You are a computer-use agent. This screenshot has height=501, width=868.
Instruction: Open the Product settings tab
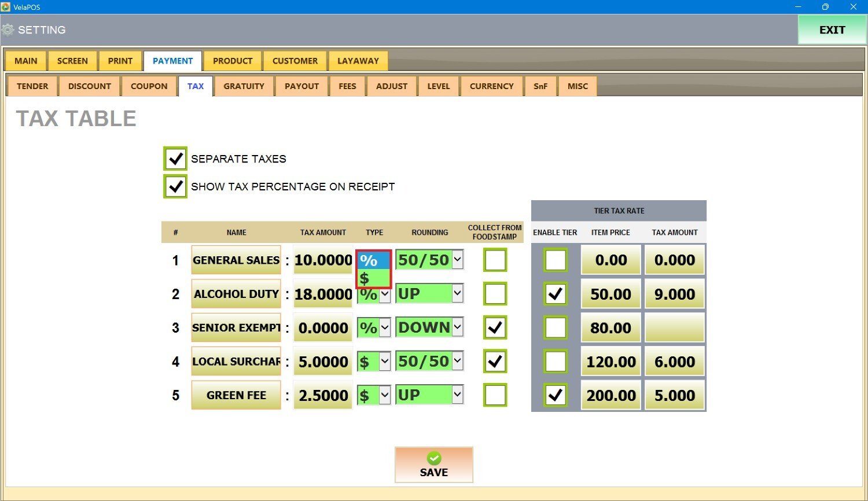(233, 61)
